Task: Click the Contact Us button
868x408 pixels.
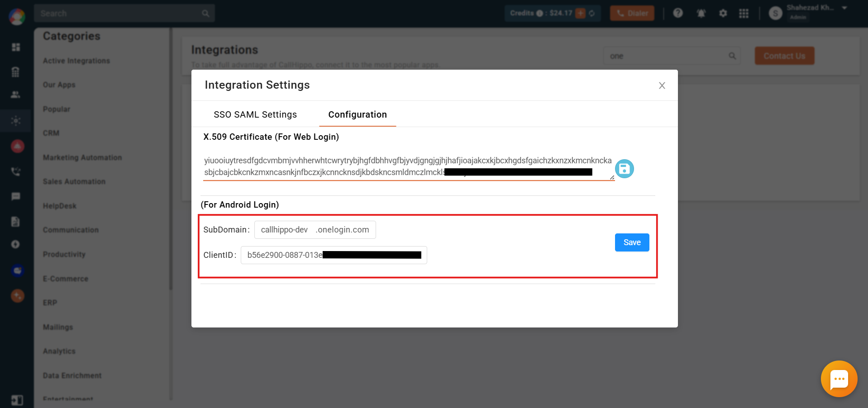Action: click(x=784, y=56)
